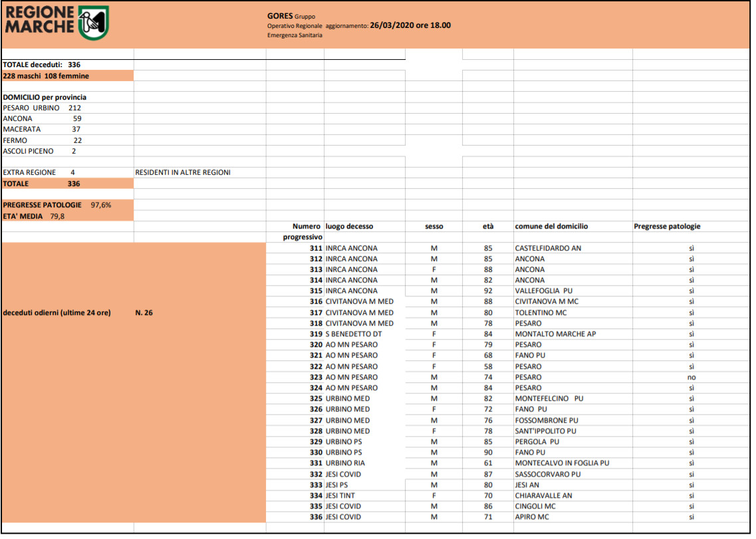Select the TOLENTINO MC cell
The height and width of the screenshot is (539, 756).
[x=541, y=312]
